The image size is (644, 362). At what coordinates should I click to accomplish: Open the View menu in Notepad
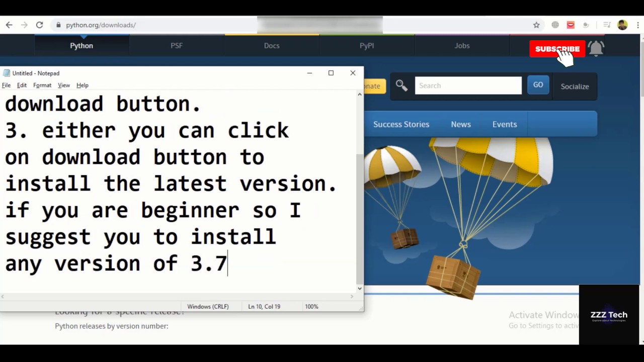pyautogui.click(x=64, y=85)
